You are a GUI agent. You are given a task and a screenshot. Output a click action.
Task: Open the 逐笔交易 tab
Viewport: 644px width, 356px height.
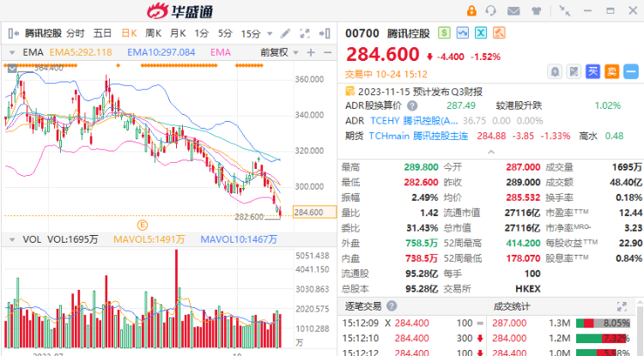[363, 306]
